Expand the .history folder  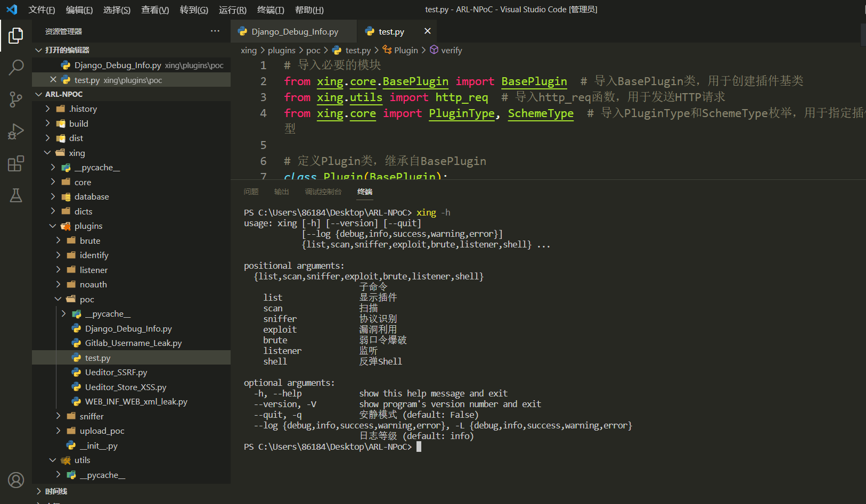[47, 109]
